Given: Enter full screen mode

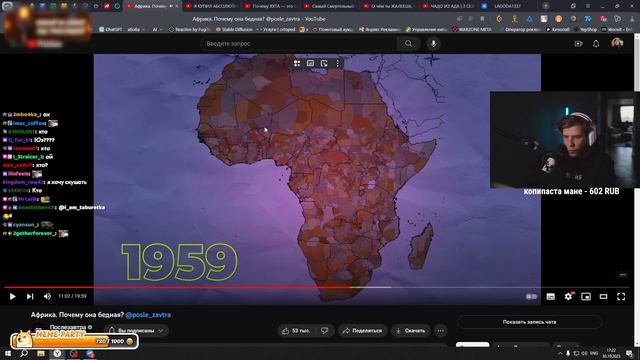Looking at the screenshot, I should tap(621, 297).
